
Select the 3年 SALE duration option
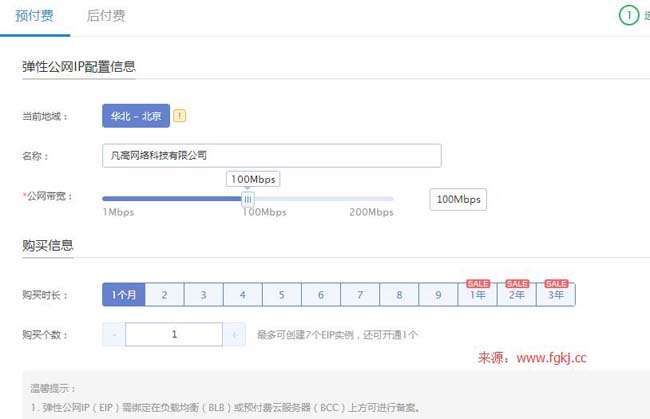[x=555, y=295]
